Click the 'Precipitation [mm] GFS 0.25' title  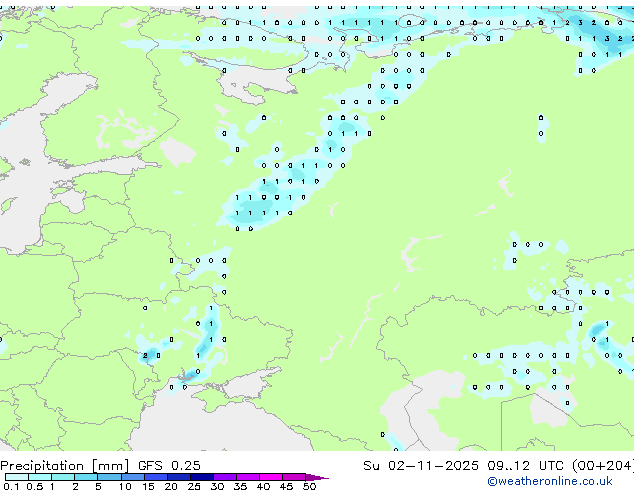[100, 466]
